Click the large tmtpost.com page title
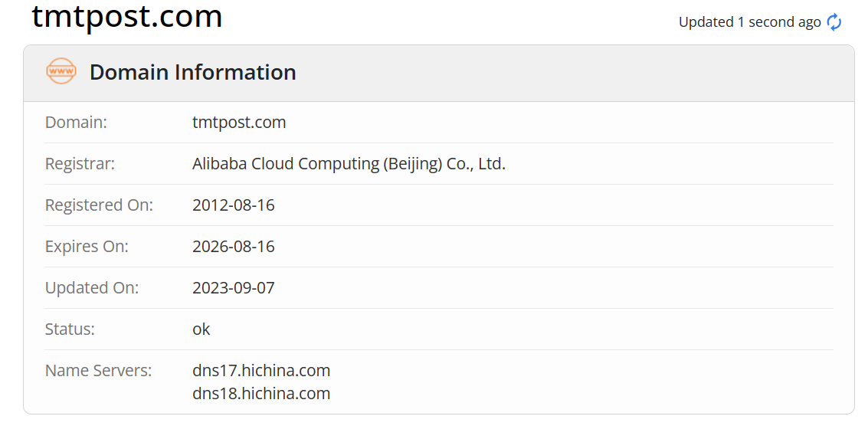This screenshot has width=868, height=426. click(x=126, y=17)
